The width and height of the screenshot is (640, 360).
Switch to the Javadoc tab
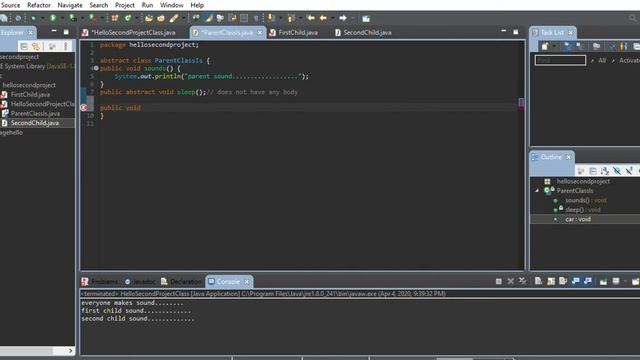[140, 282]
